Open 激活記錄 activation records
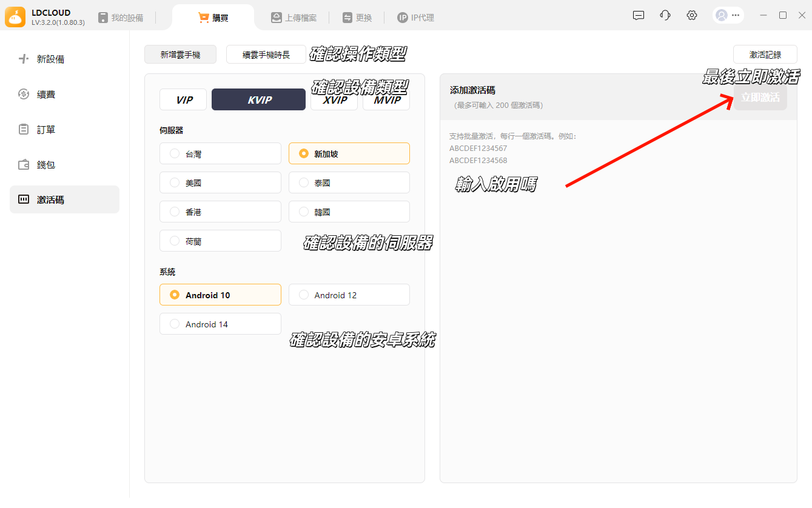 tap(765, 55)
